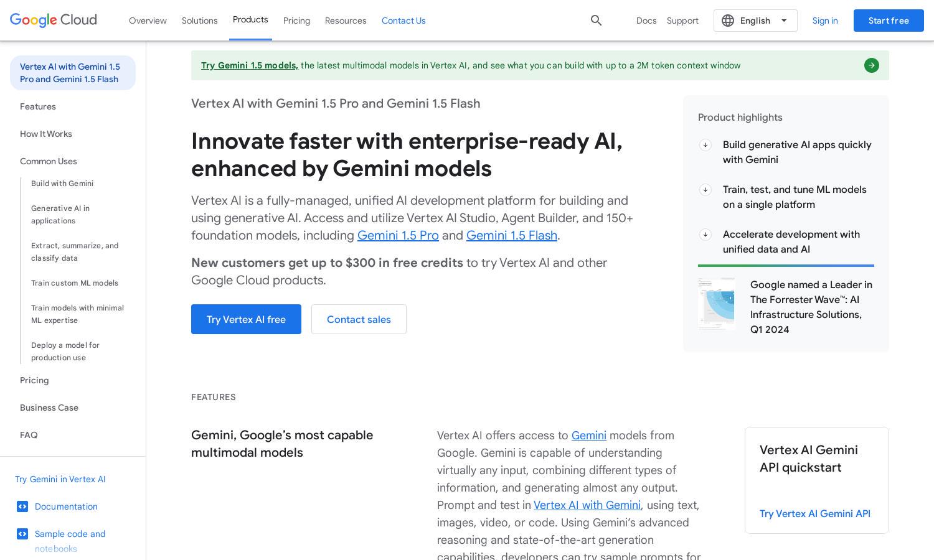Open the Solutions menu

pyautogui.click(x=200, y=21)
